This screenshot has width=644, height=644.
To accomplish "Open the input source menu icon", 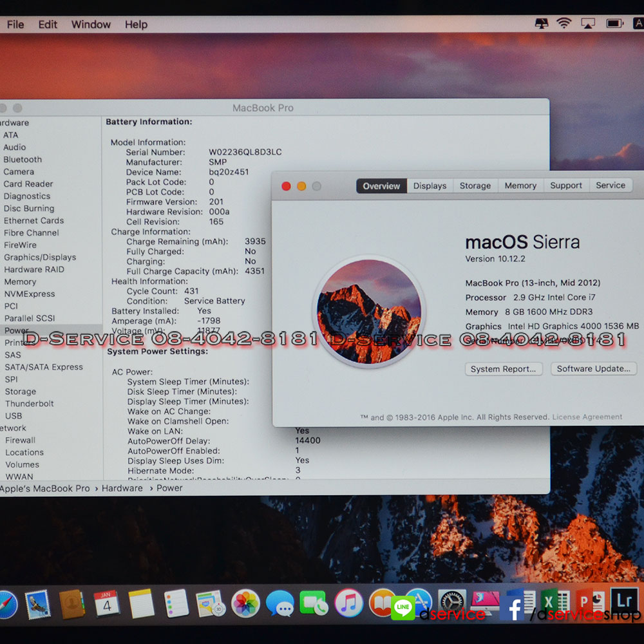I will coord(639,23).
